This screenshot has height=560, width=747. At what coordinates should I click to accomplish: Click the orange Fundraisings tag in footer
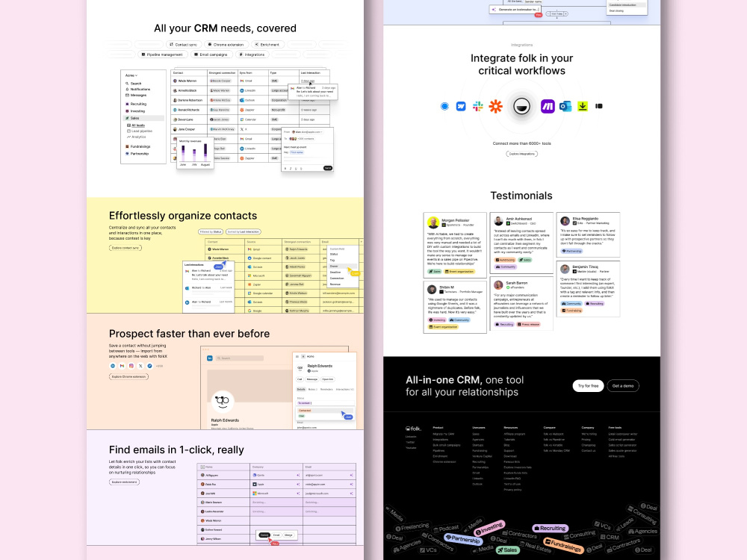(563, 545)
